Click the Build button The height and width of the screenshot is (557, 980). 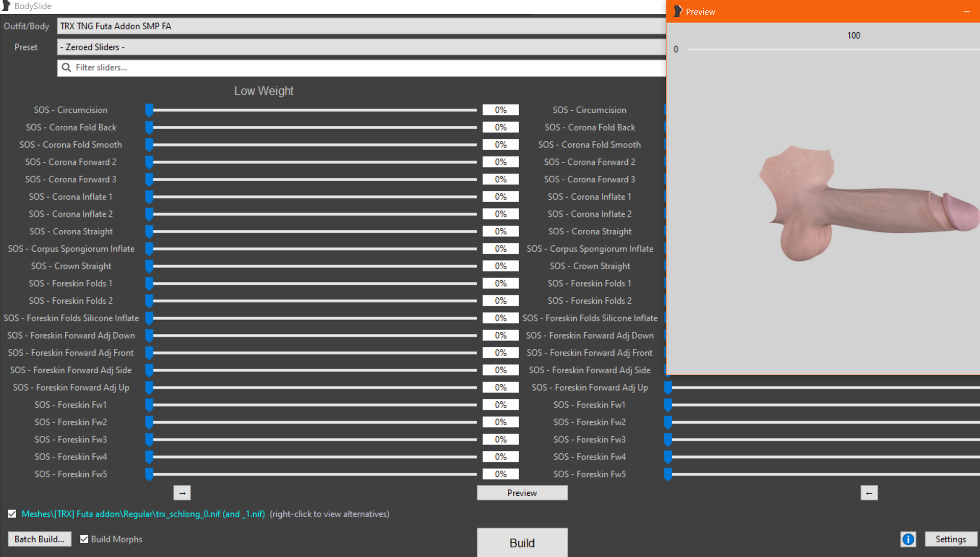522,542
